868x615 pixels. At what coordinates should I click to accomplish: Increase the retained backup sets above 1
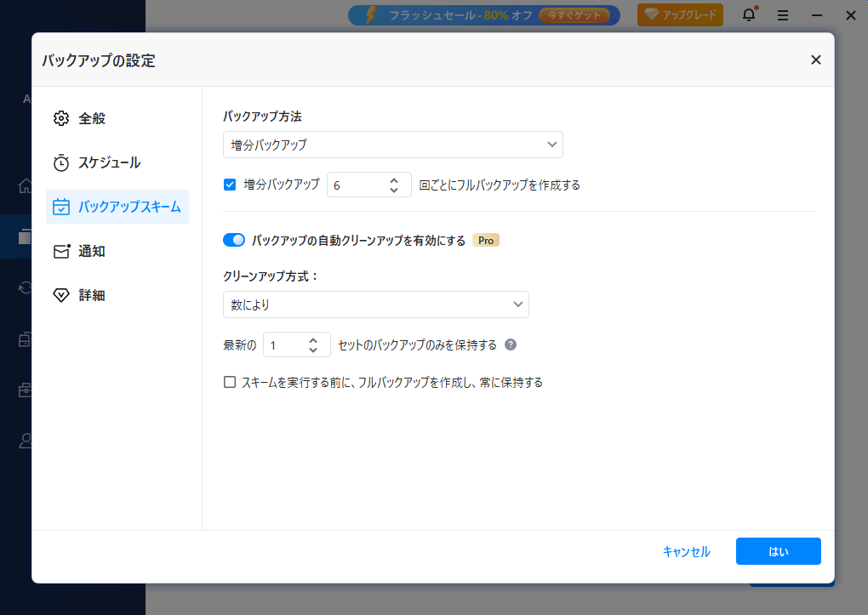tap(313, 340)
